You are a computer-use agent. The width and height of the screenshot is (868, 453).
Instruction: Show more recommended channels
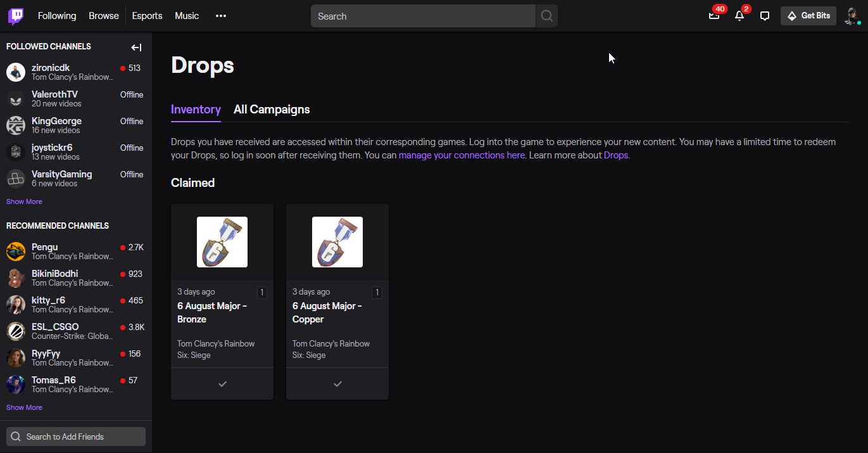point(24,407)
